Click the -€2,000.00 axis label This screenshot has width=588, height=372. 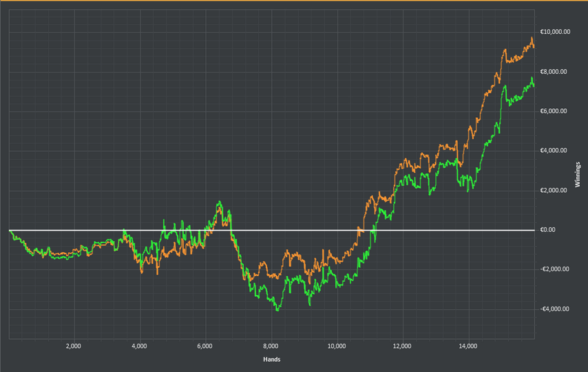555,269
